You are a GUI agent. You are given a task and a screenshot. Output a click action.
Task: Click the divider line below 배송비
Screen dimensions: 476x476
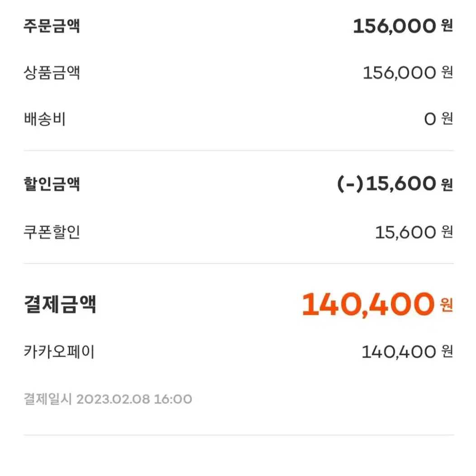[x=238, y=151]
